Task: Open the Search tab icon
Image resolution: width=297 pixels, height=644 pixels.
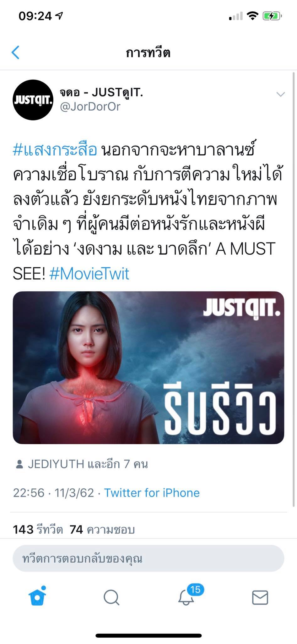Action: coord(111,597)
